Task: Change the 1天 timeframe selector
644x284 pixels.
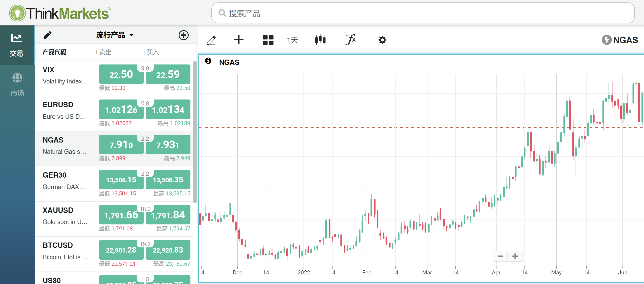Action: coord(293,40)
